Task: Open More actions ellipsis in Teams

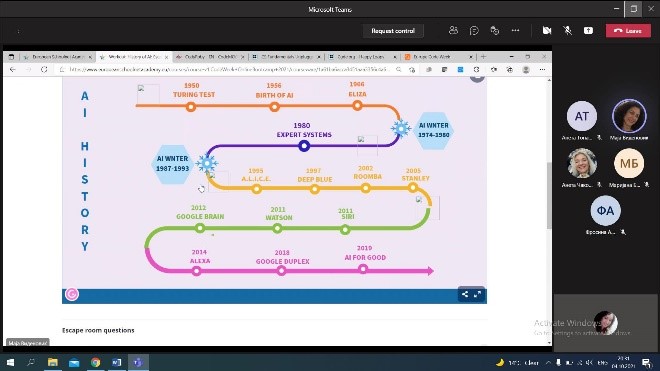Action: click(515, 30)
